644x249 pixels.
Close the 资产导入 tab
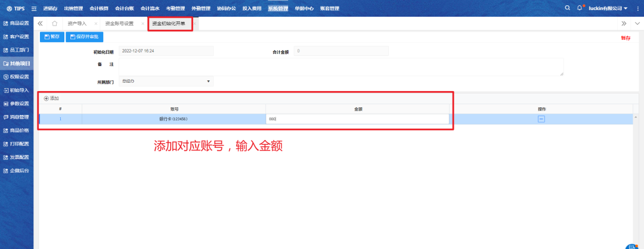(95, 23)
